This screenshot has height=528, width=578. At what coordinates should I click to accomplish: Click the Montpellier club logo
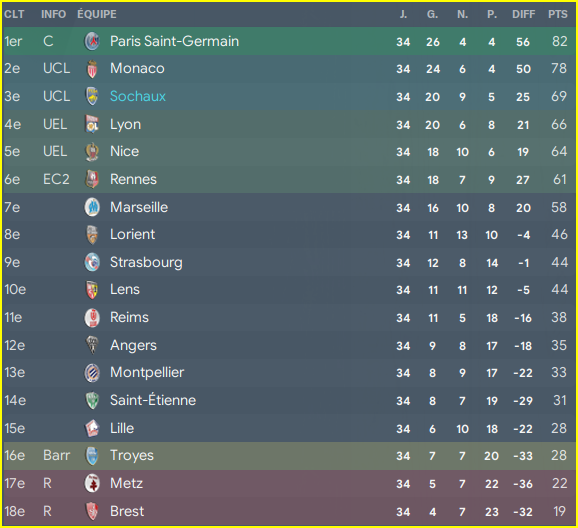pyautogui.click(x=92, y=373)
